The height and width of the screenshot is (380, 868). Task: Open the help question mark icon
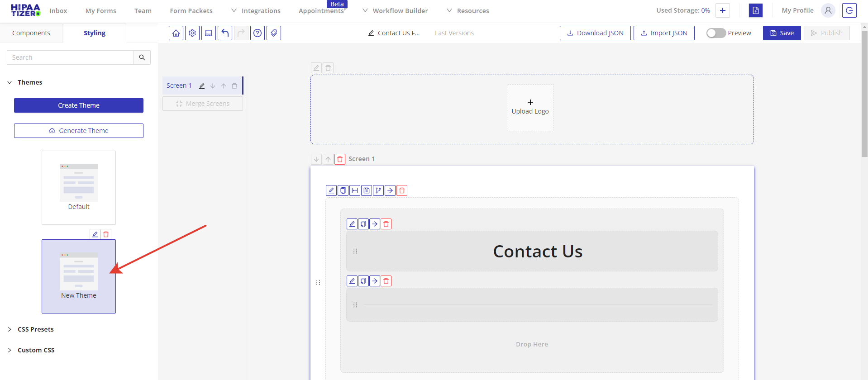pos(258,33)
